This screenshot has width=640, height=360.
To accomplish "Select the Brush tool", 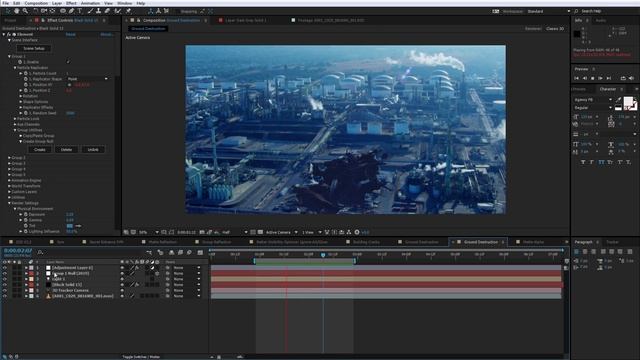I will 90,11.
